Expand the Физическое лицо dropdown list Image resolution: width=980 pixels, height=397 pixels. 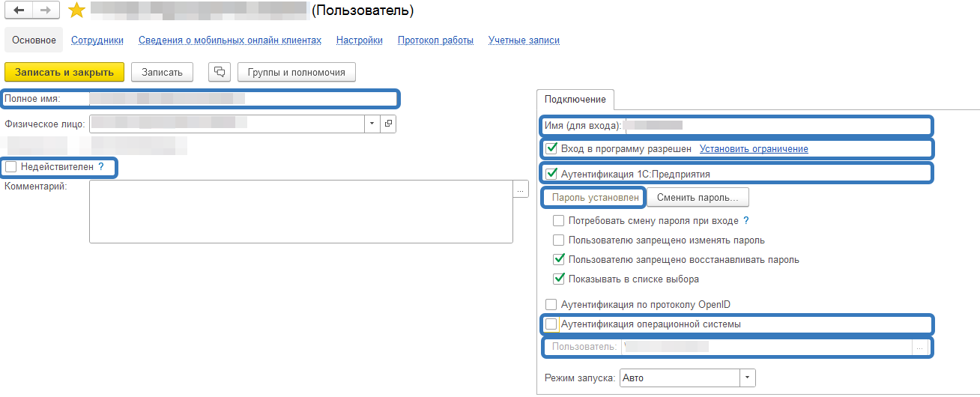[x=372, y=124]
